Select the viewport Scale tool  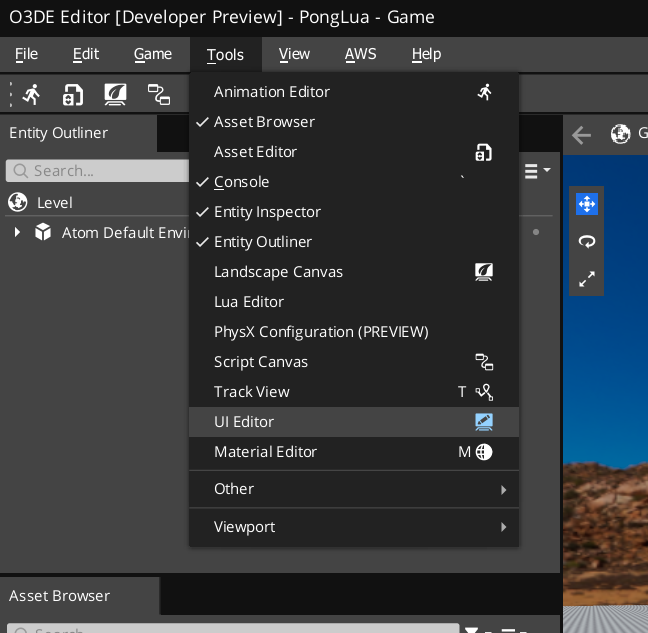tap(587, 279)
